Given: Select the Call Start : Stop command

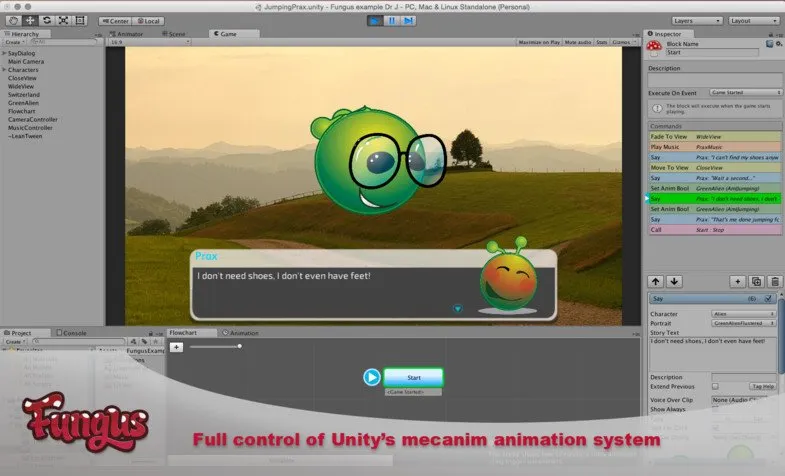Looking at the screenshot, I should [715, 230].
